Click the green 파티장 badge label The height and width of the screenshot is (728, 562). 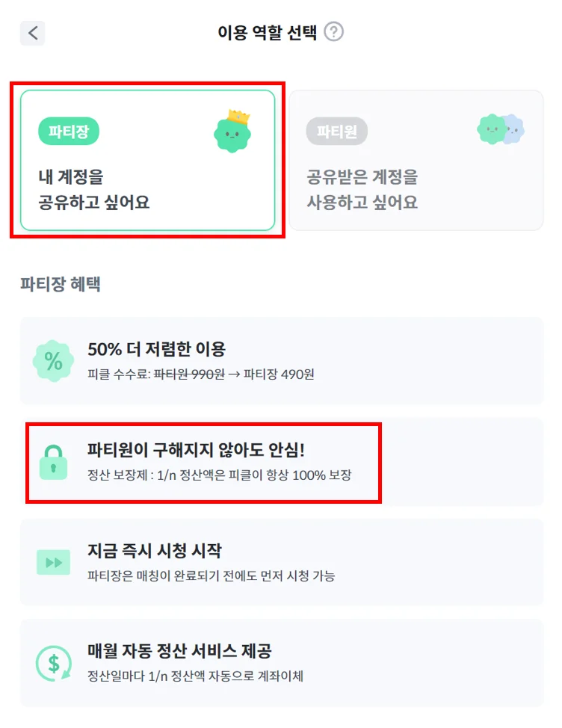(x=69, y=132)
